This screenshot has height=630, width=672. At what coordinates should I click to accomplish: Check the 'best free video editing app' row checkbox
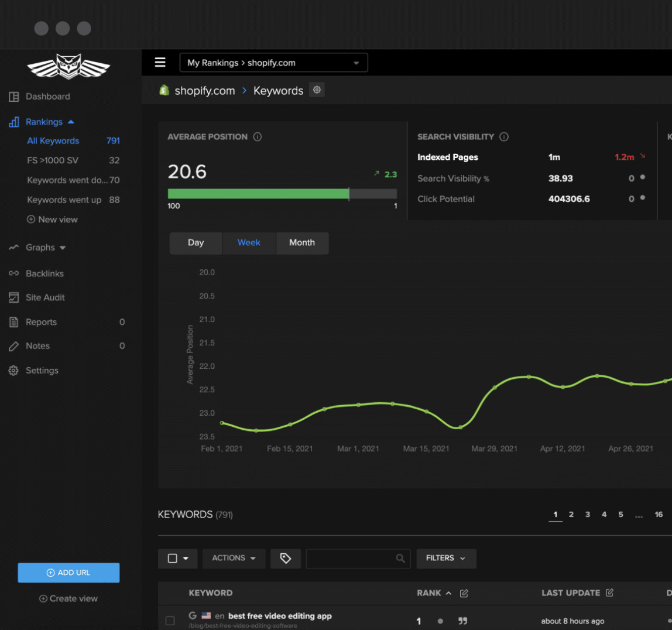[x=170, y=622]
